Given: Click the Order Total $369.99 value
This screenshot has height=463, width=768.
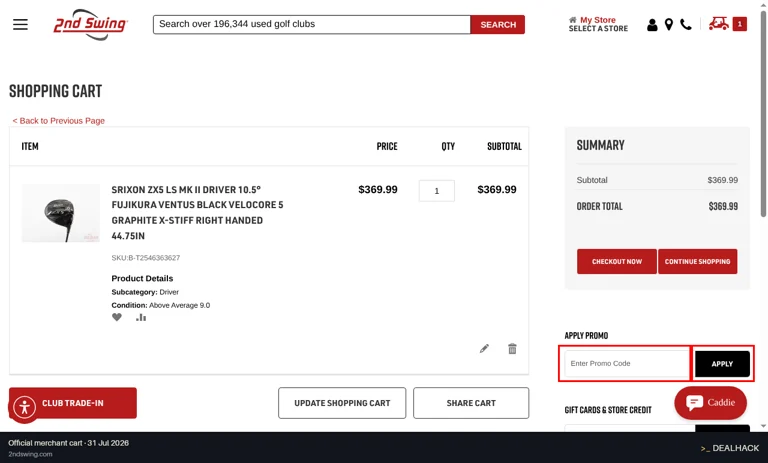Looking at the screenshot, I should (723, 206).
